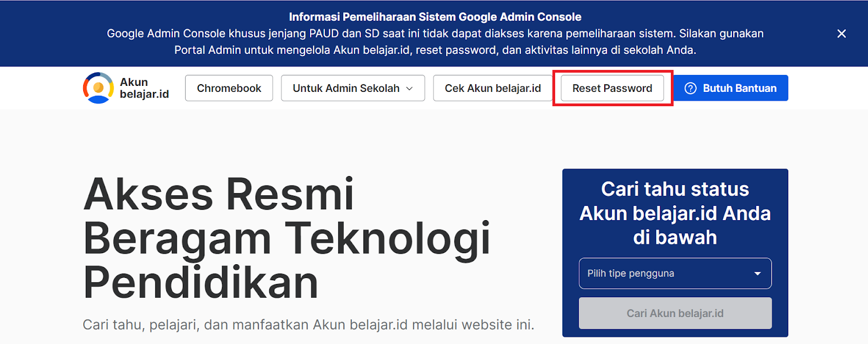
Task: Open the Reset Password page
Action: click(x=612, y=88)
